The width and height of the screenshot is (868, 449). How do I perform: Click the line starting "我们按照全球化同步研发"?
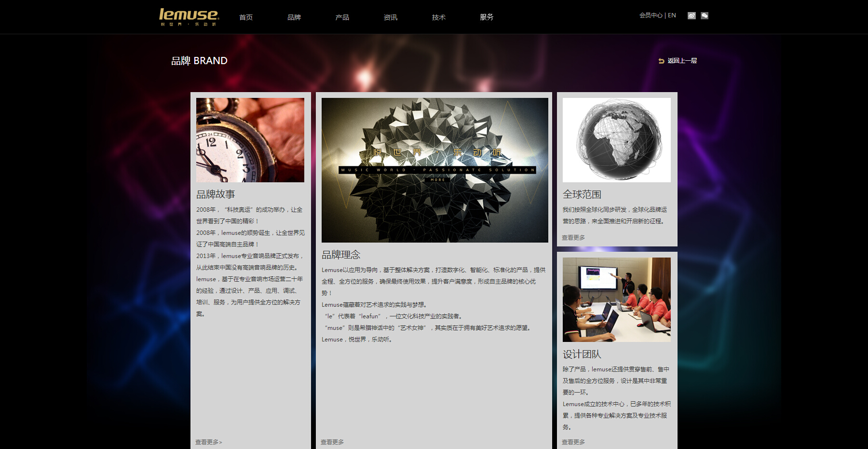pos(615,210)
